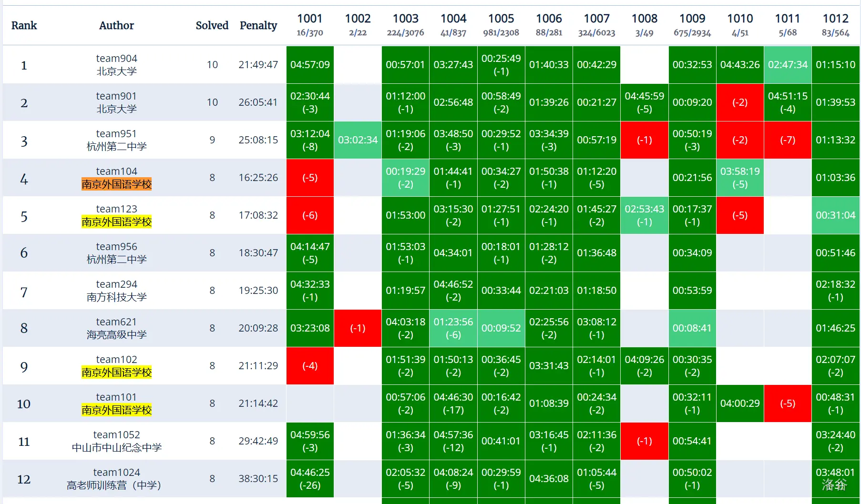
Task: Click team904's light-green 1011 cell 02:47:34
Action: pyautogui.click(x=788, y=65)
